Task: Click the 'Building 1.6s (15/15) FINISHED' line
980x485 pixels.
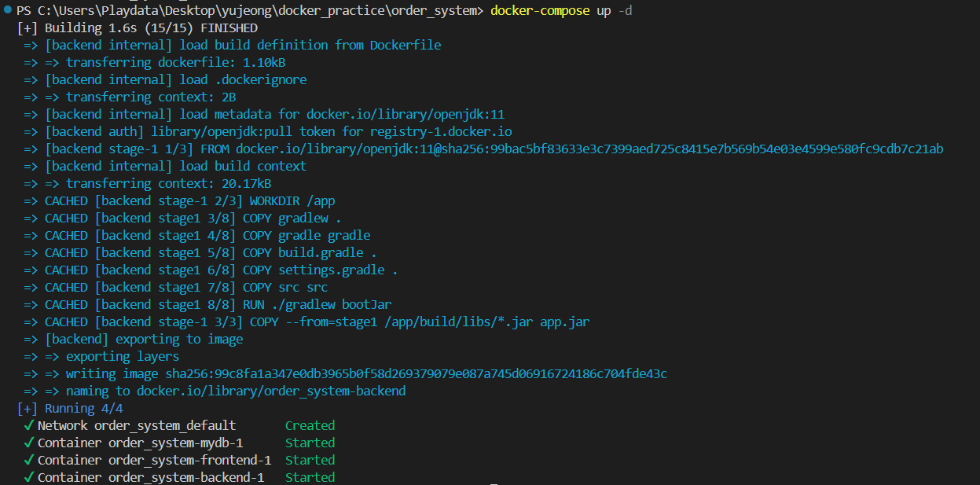Action: 137,28
